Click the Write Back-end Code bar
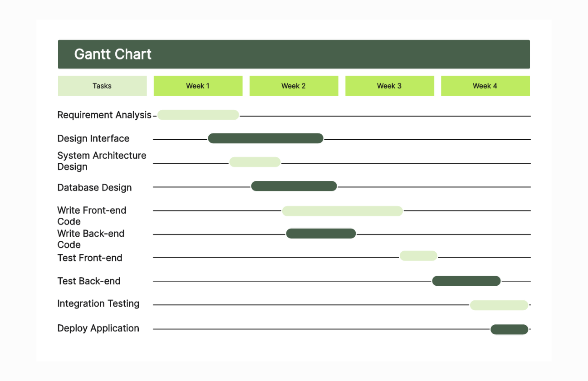The height and width of the screenshot is (381, 588). pyautogui.click(x=321, y=234)
